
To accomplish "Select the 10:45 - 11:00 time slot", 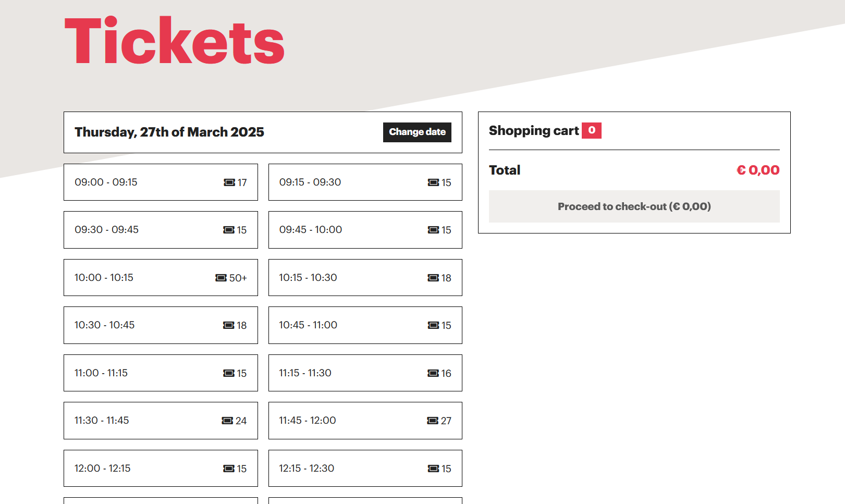I will [x=365, y=325].
